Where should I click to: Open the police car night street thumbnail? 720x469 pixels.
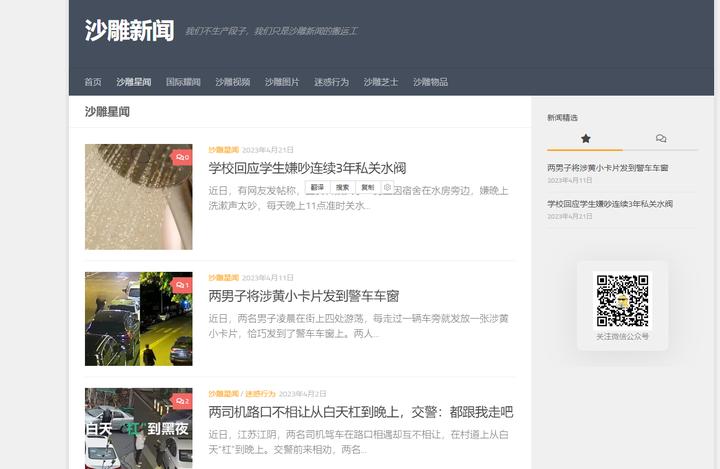[x=139, y=319]
